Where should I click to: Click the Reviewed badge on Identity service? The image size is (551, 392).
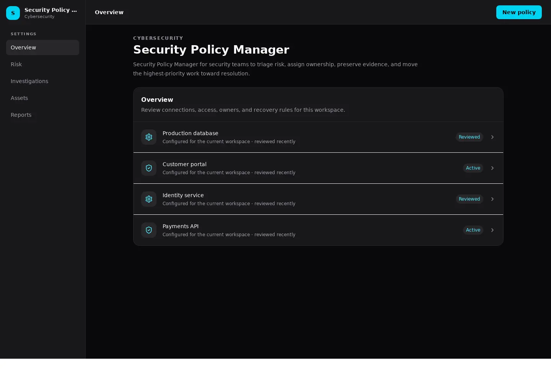[469, 199]
